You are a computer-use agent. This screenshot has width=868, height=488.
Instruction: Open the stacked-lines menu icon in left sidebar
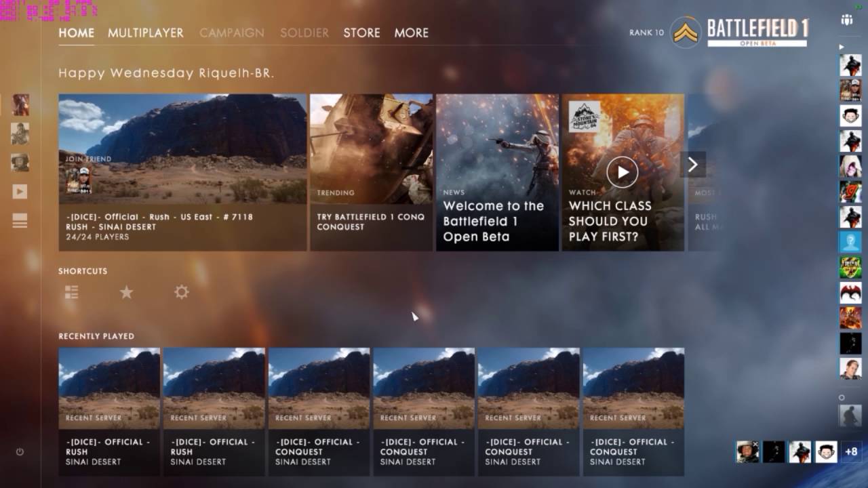coord(20,220)
